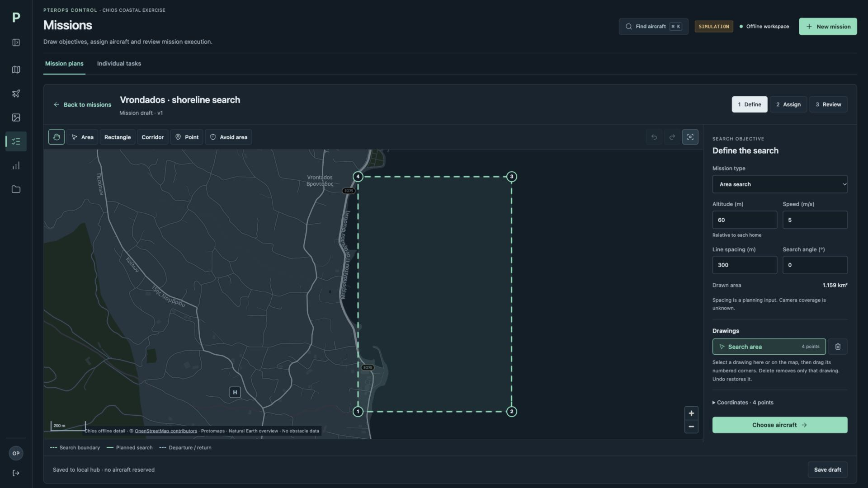Select the Search area drawing entry
868x488 pixels.
pos(769,347)
